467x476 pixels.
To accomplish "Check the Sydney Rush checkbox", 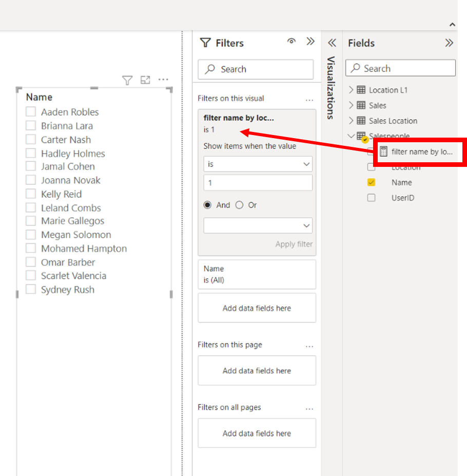I will tap(31, 289).
